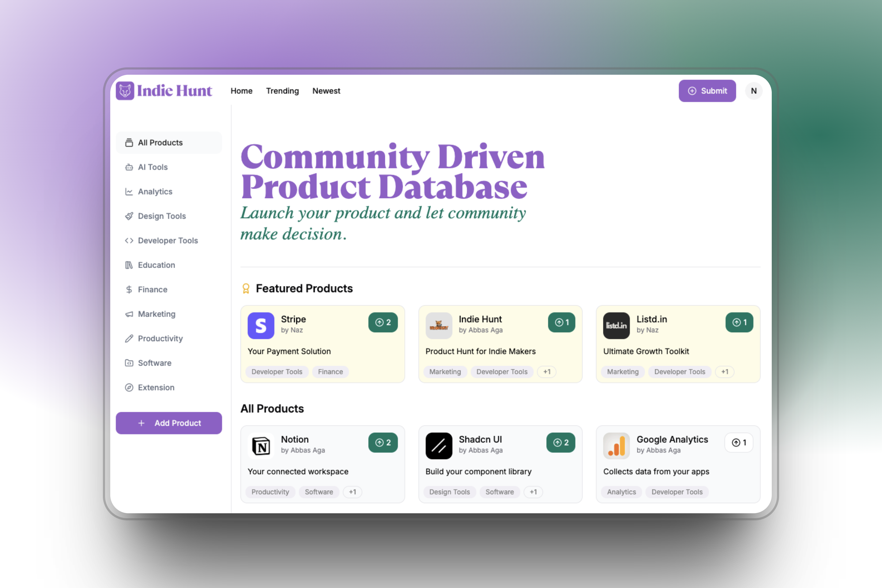Click the Google Analytics product logo
Viewport: 882px width, 588px height.
(616, 446)
